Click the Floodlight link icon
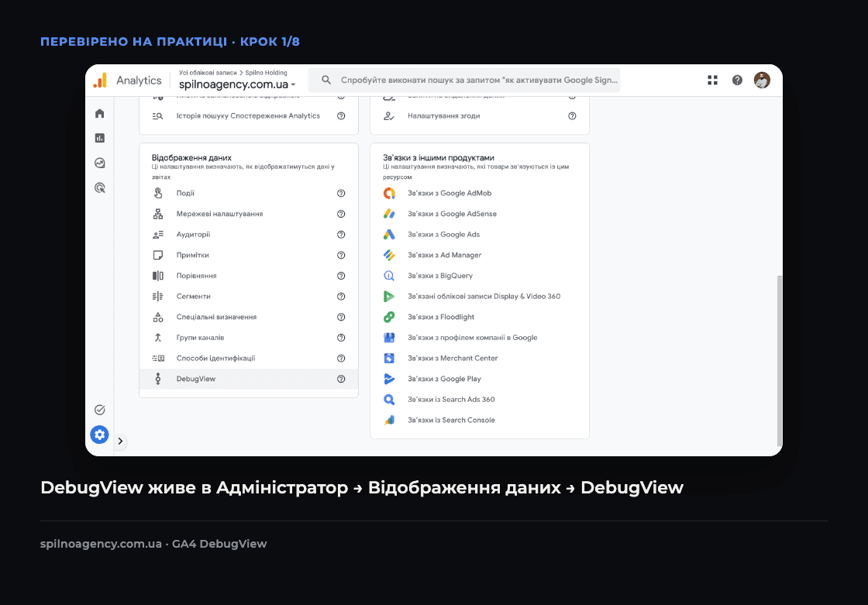Viewport: 868px width, 605px height. pyautogui.click(x=389, y=317)
